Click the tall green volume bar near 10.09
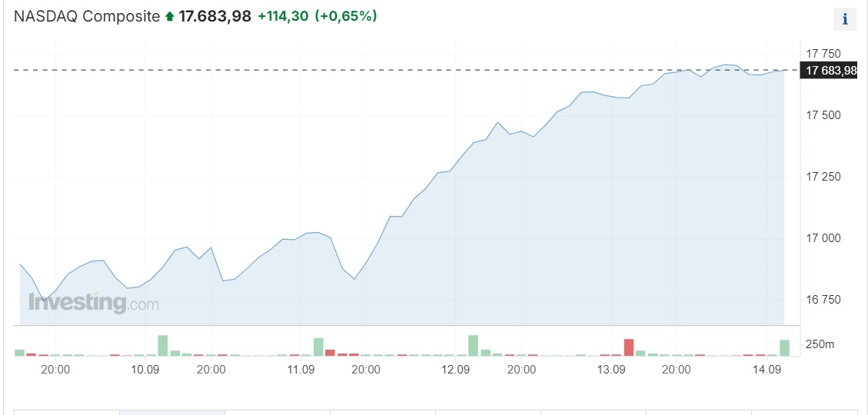The height and width of the screenshot is (415, 868). pyautogui.click(x=162, y=345)
